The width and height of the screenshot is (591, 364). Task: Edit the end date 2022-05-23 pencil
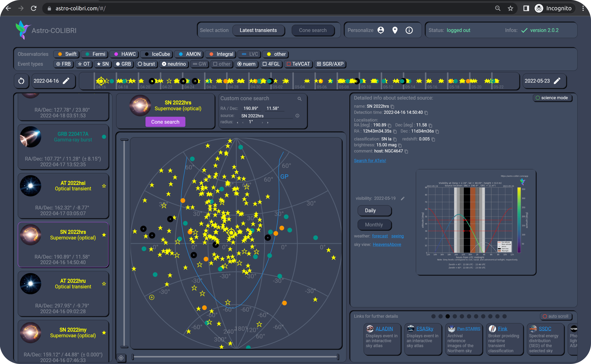(557, 81)
